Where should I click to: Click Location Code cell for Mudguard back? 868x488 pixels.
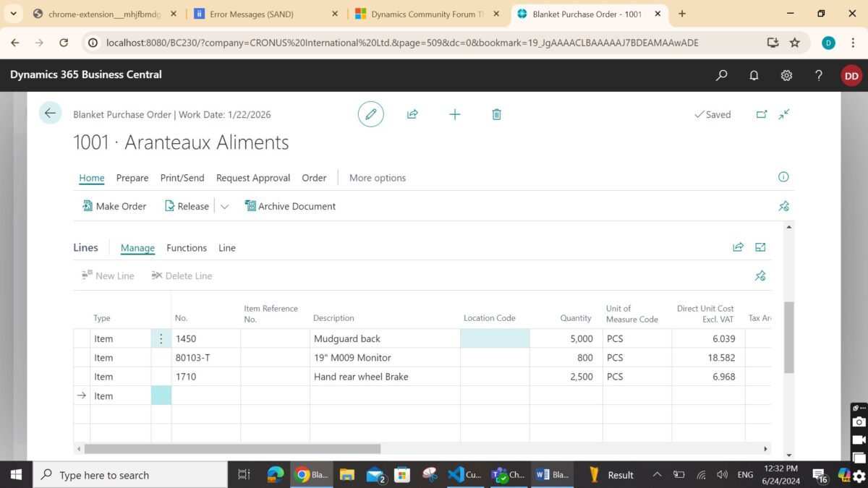tap(495, 338)
